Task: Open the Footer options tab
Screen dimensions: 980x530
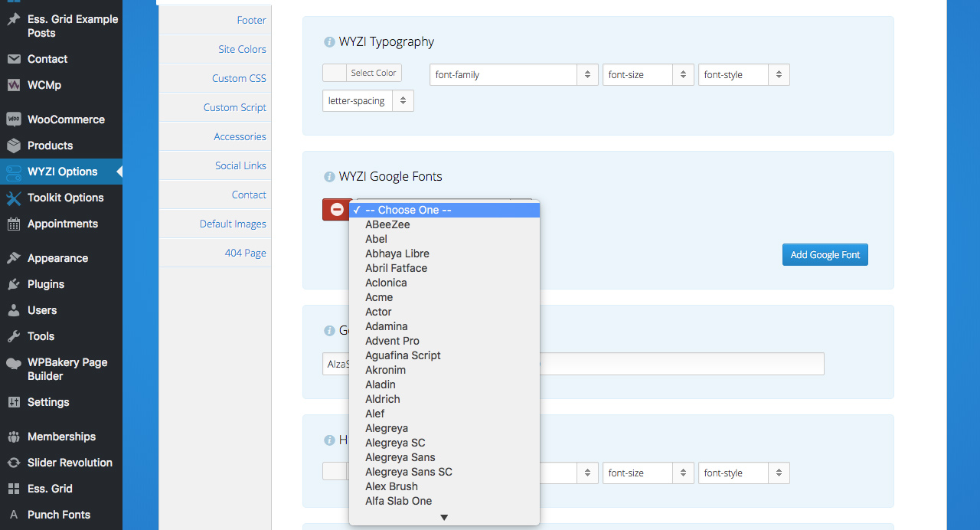Action: (x=215, y=20)
